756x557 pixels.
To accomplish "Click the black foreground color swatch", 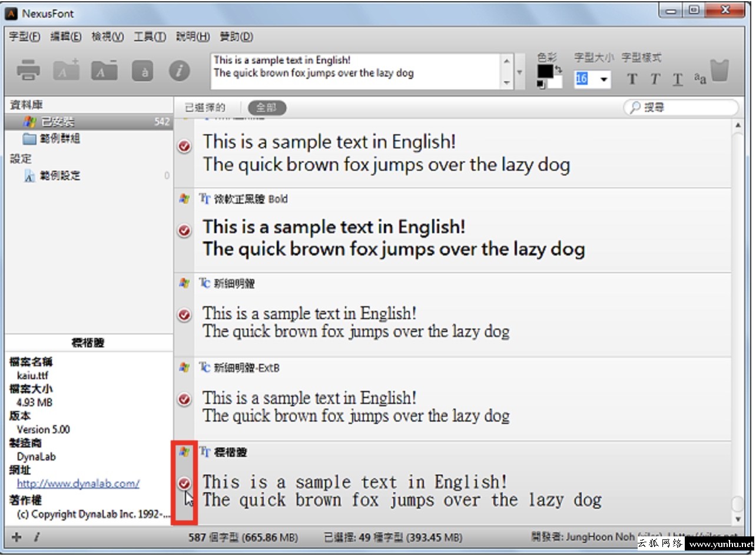I will point(545,71).
